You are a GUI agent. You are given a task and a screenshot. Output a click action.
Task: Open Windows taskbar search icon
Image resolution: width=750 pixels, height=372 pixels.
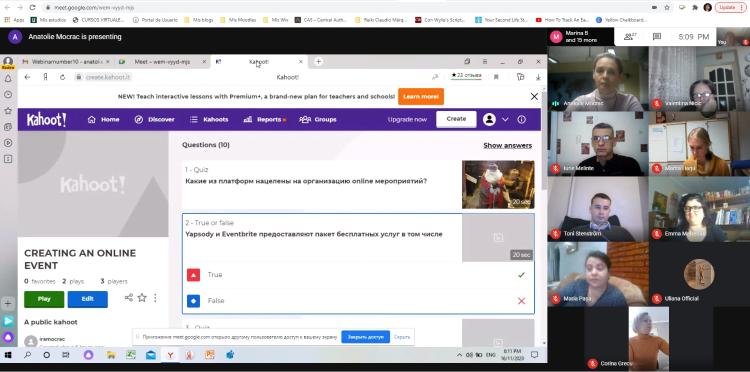click(x=27, y=355)
